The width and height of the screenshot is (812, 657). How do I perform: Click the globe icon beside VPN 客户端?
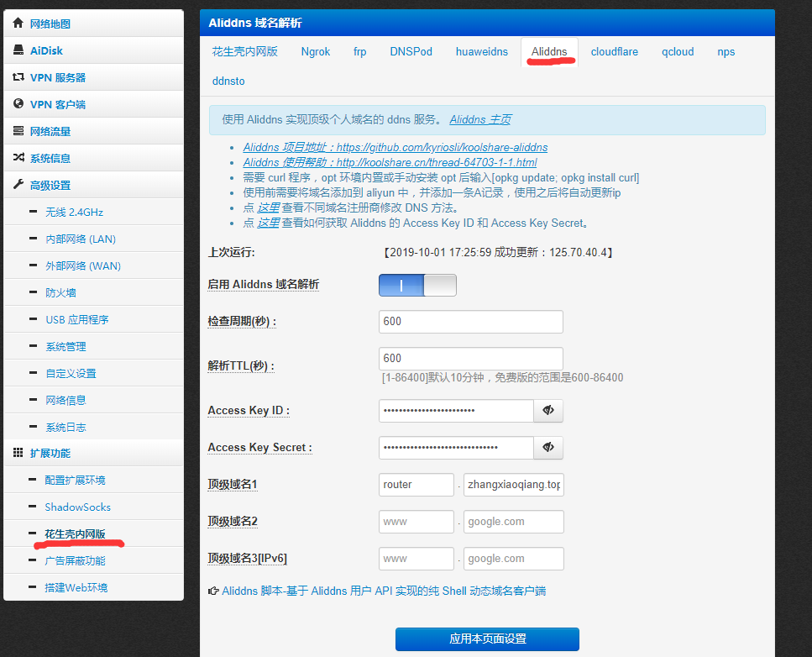coord(18,103)
